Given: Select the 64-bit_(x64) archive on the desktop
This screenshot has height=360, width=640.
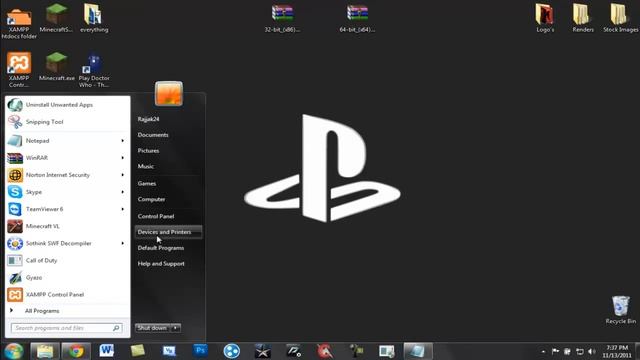Looking at the screenshot, I should [x=357, y=18].
